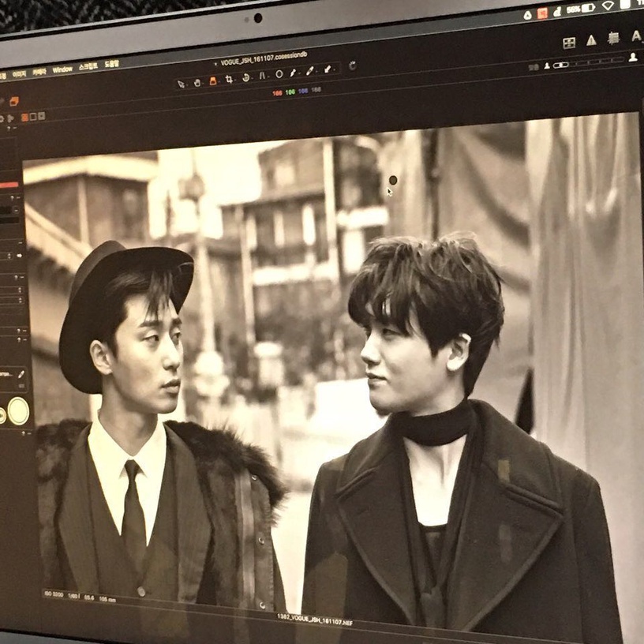Image resolution: width=644 pixels, height=644 pixels.
Task: Click the orange tool tab icon
Action: click(x=14, y=101)
